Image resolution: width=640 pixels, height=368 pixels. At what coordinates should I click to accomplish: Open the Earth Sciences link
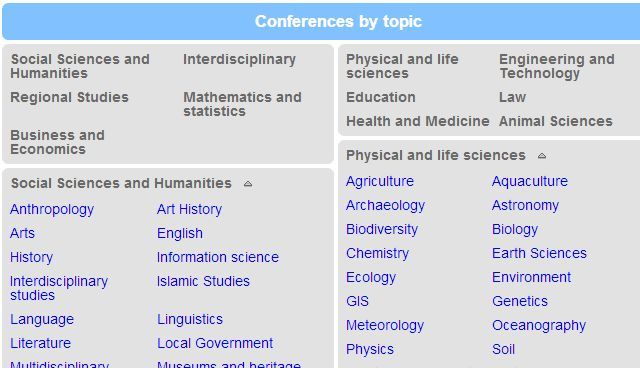(539, 253)
